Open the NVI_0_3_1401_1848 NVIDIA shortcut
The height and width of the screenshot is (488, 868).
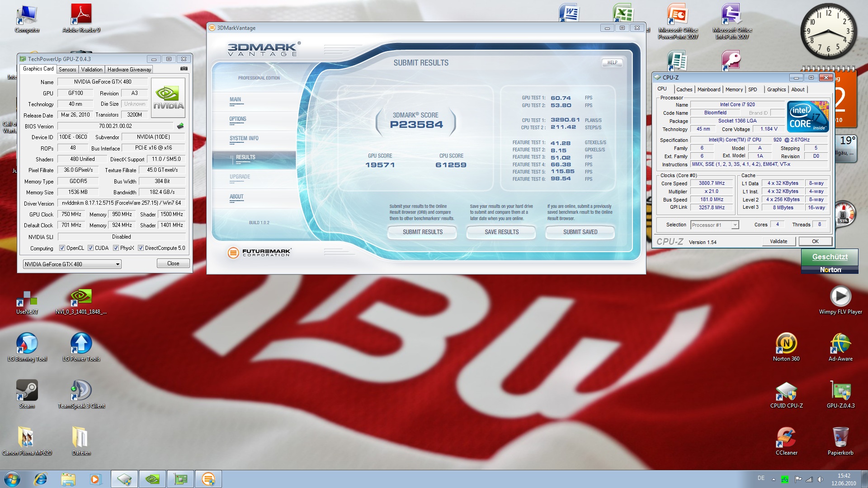point(81,301)
